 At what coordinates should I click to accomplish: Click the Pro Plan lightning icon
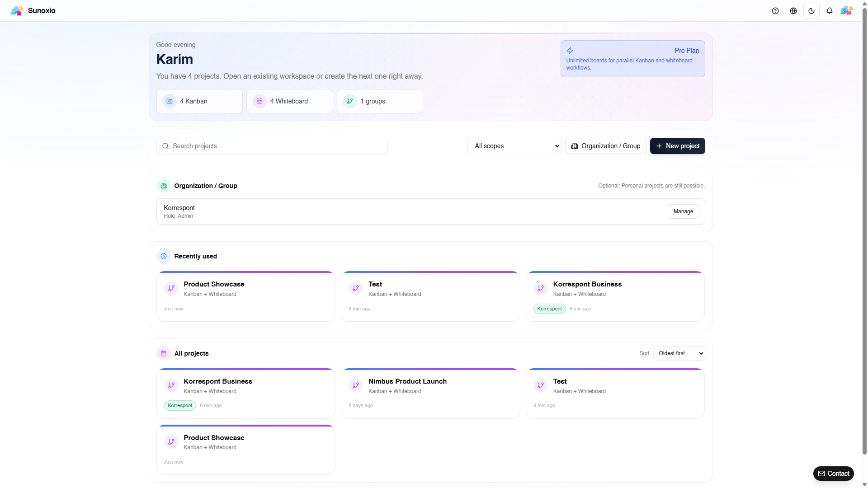tap(570, 51)
